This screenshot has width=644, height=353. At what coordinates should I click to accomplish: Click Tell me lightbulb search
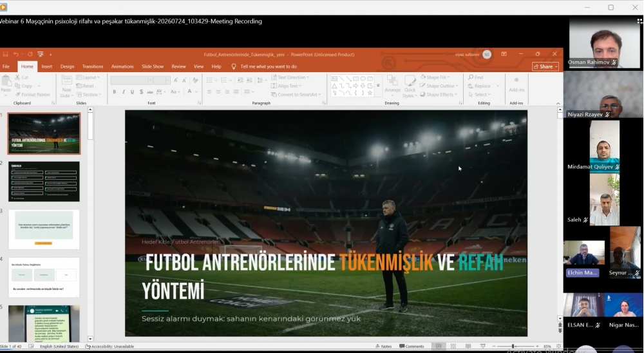(234, 66)
